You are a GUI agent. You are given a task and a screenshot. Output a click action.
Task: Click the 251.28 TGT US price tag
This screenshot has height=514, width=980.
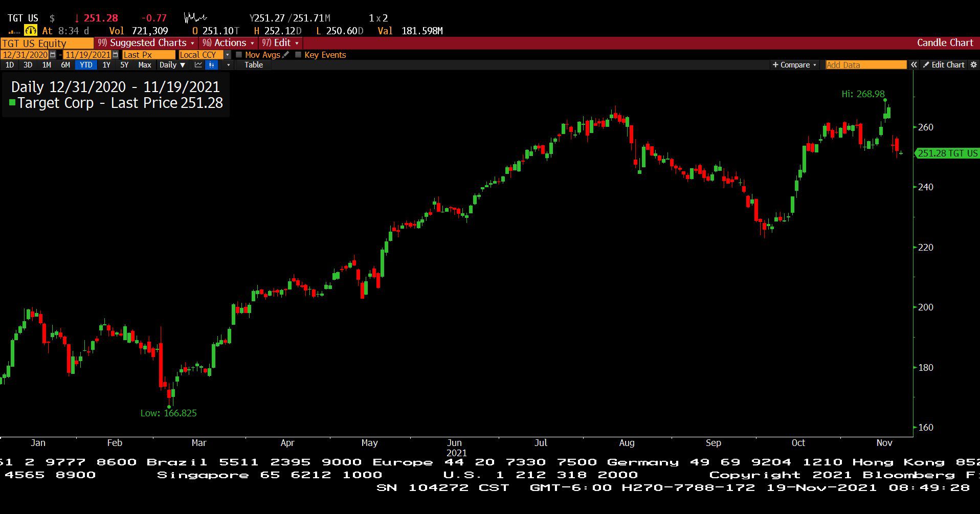pos(947,153)
